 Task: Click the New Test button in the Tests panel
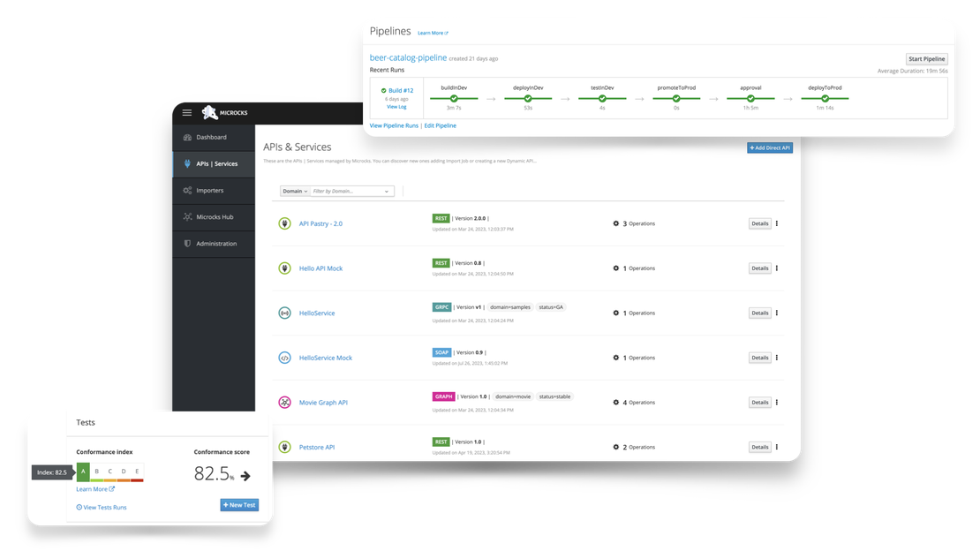click(x=238, y=504)
